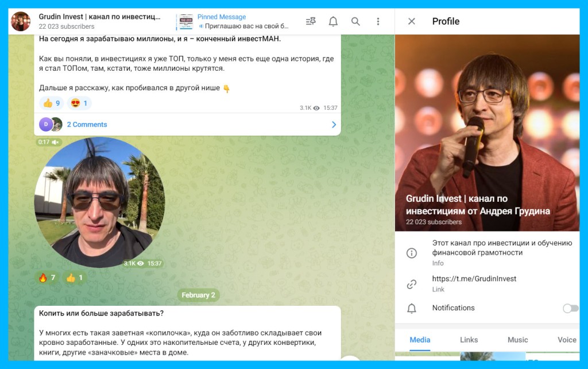Click the notification bell in header
This screenshot has width=588, height=369.
(333, 21)
